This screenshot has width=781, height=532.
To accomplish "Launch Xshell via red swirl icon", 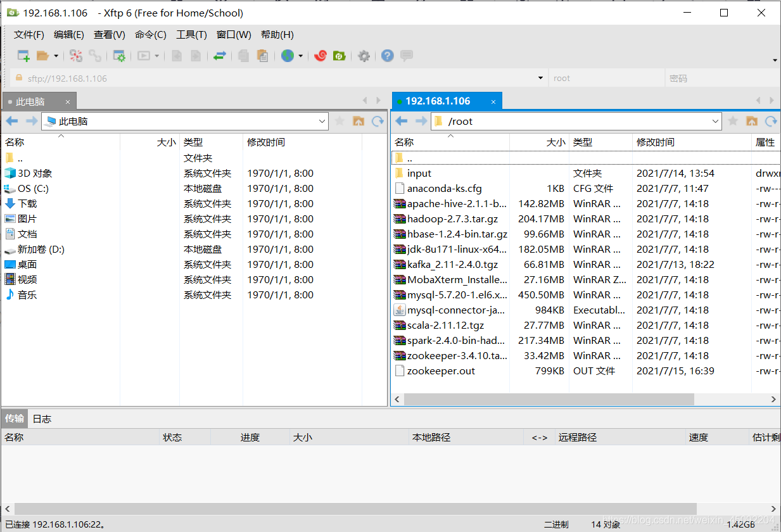I will [321, 56].
